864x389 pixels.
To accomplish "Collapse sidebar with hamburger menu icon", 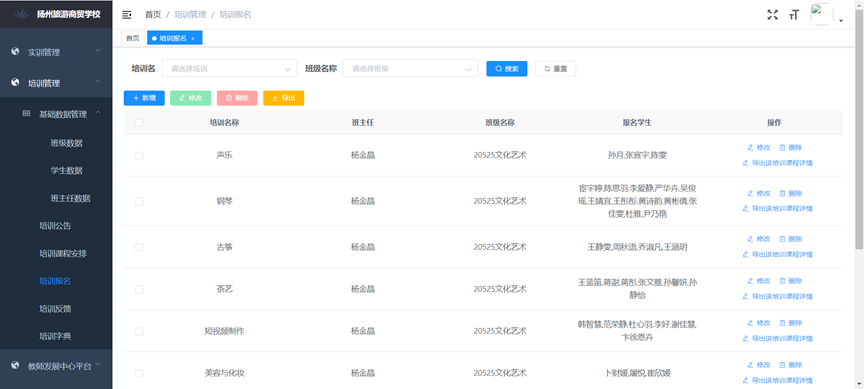I will coord(127,15).
